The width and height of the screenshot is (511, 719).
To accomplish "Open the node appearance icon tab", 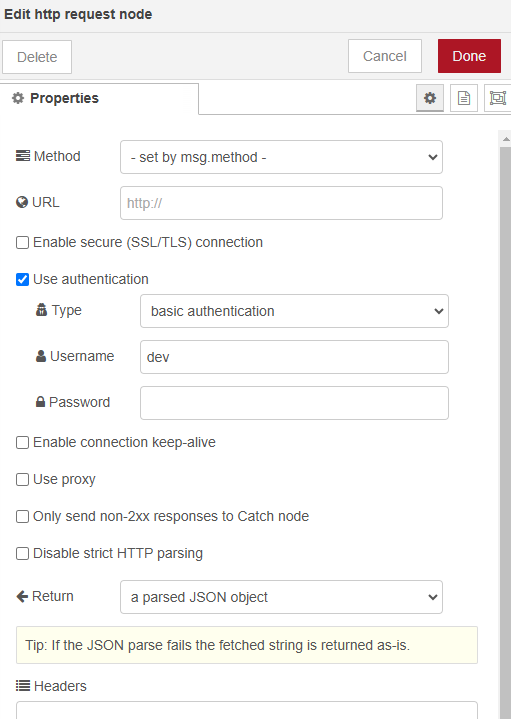I will pyautogui.click(x=498, y=98).
